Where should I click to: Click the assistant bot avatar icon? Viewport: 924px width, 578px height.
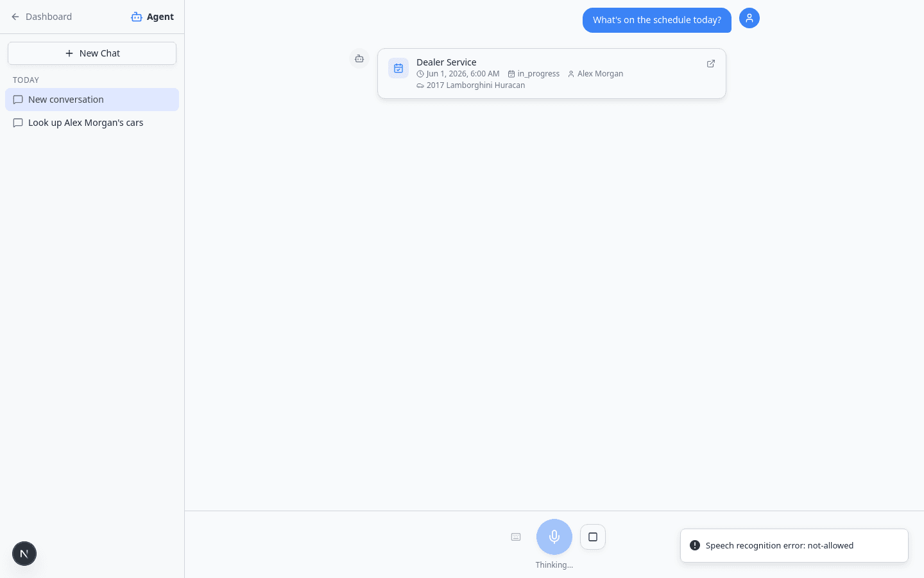click(359, 58)
